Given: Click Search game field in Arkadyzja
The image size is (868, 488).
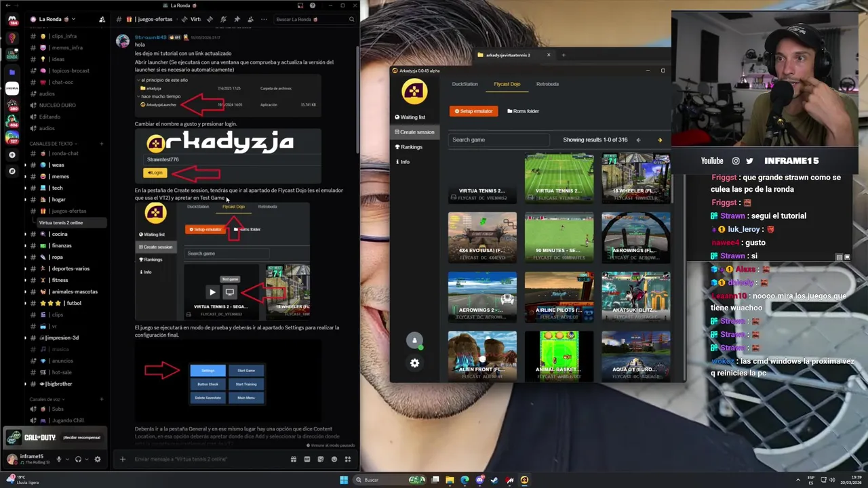Looking at the screenshot, I should [x=499, y=140].
